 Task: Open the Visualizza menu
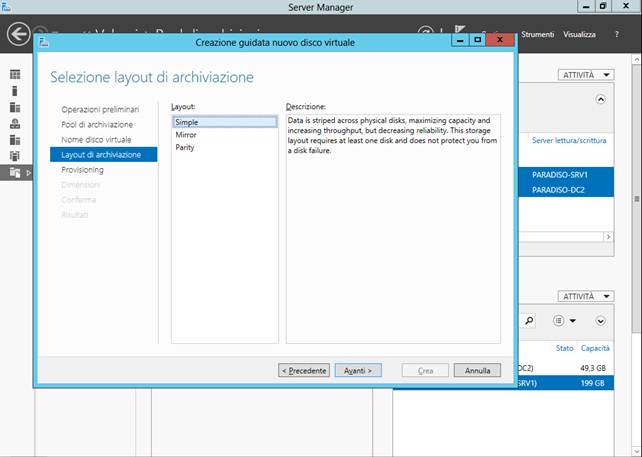pos(579,34)
